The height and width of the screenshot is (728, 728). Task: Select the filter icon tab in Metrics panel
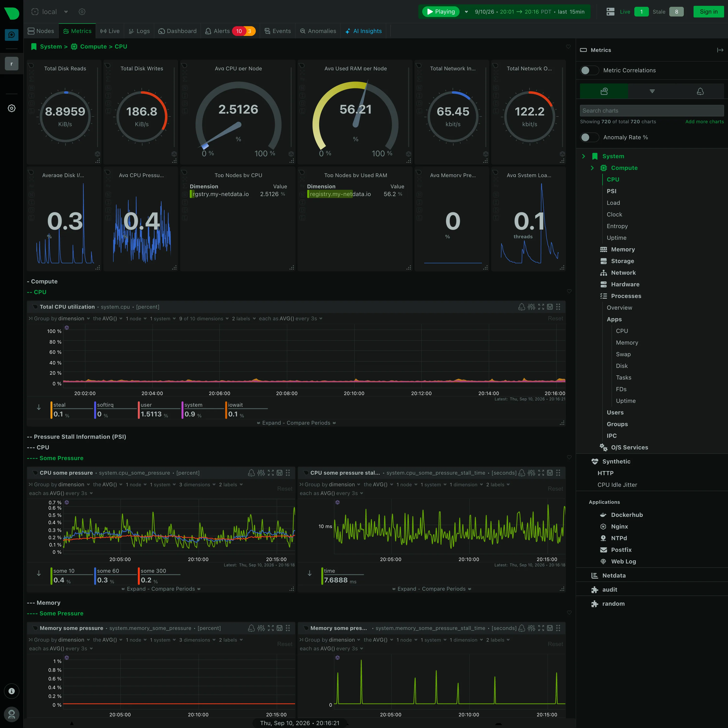coord(652,91)
